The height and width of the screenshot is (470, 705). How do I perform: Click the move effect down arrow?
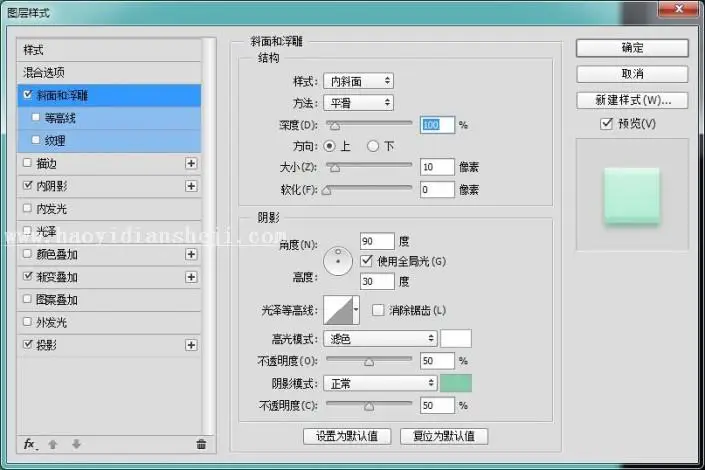76,444
